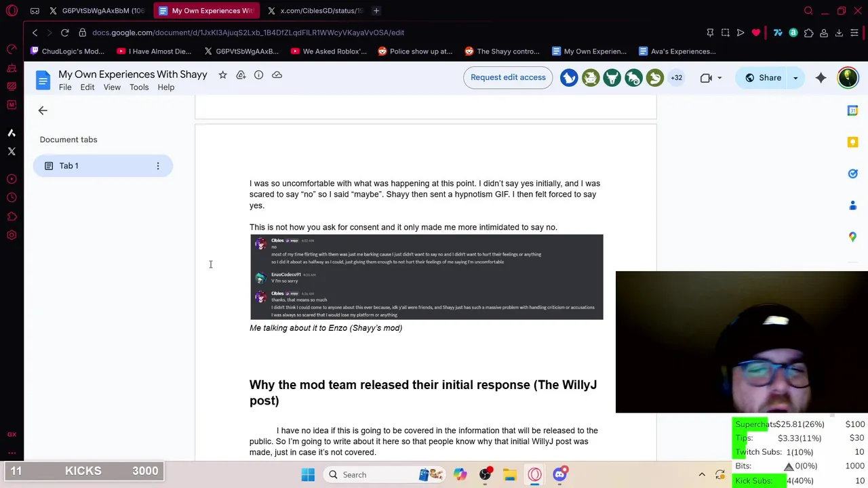This screenshot has height=488, width=868.
Task: Open the browser extensions icon
Action: tap(808, 33)
